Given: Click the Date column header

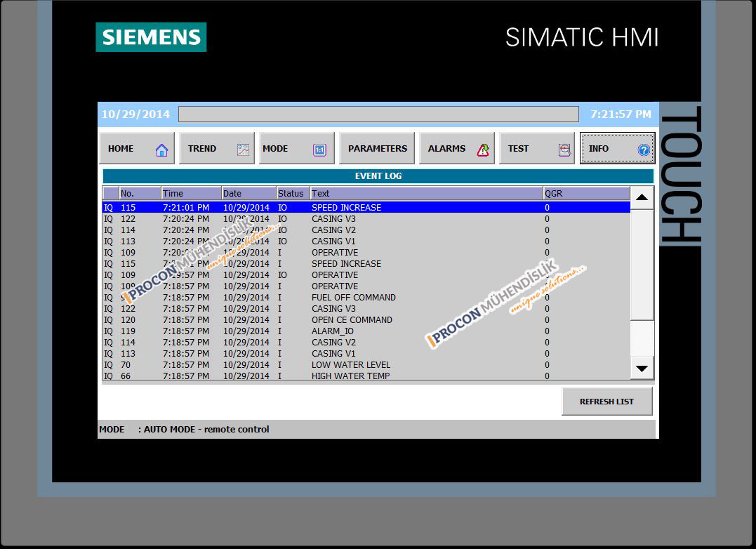Looking at the screenshot, I should point(248,193).
